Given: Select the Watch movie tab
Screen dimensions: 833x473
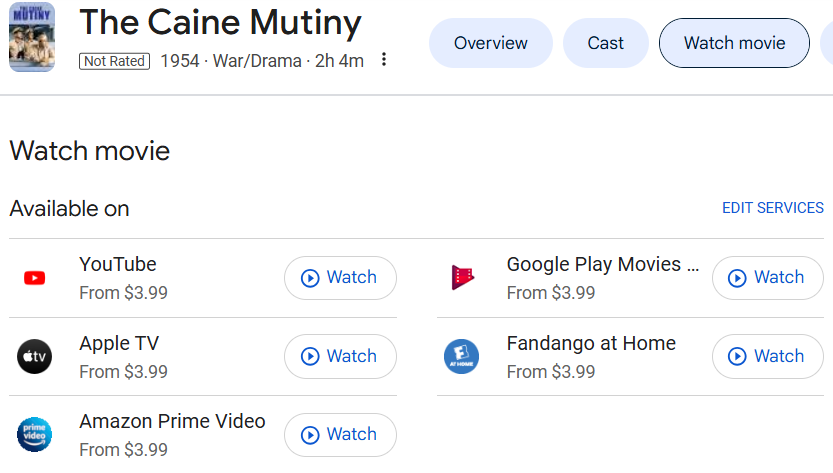Looking at the screenshot, I should coord(734,43).
